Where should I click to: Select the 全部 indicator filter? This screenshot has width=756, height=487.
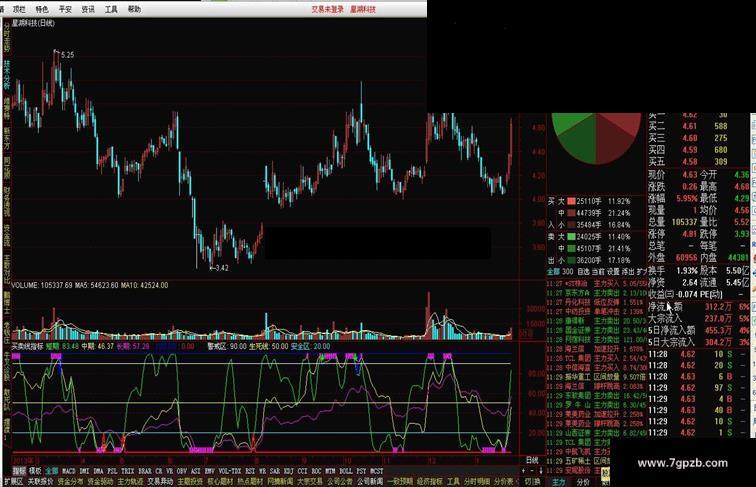pyautogui.click(x=52, y=471)
